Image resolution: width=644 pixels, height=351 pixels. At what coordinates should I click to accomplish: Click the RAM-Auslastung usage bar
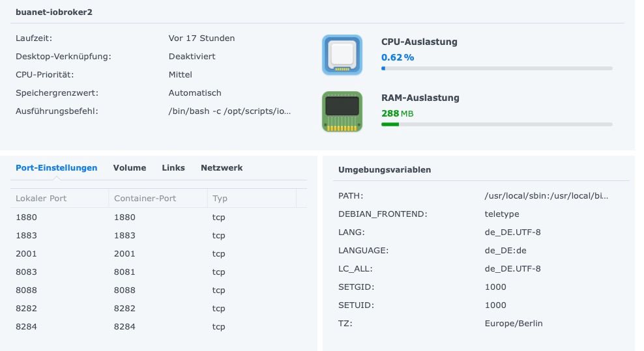497,124
